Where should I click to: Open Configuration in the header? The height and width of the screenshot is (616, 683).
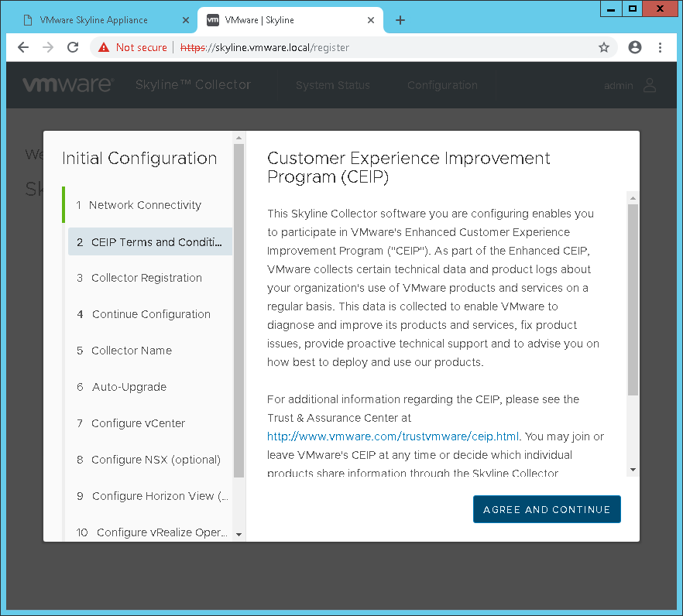pos(443,85)
